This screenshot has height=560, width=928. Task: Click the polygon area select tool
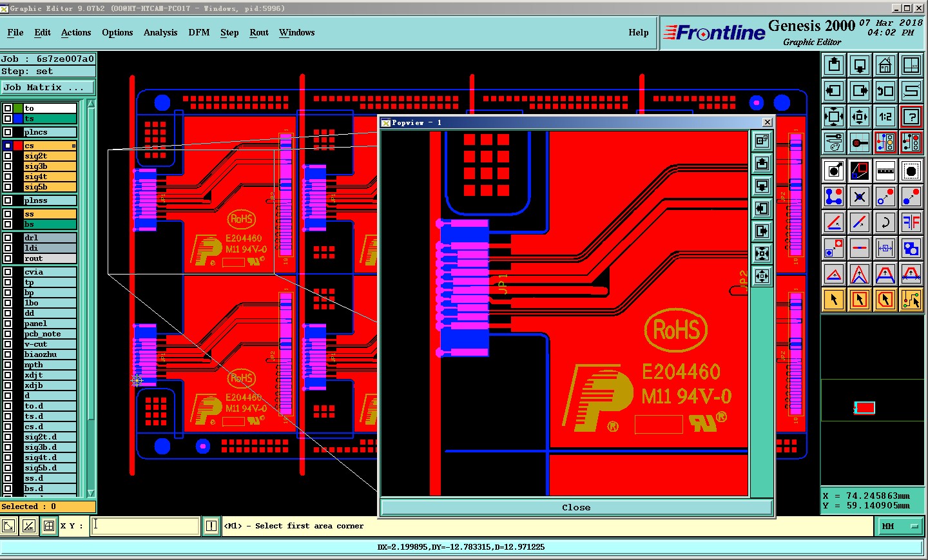885,300
